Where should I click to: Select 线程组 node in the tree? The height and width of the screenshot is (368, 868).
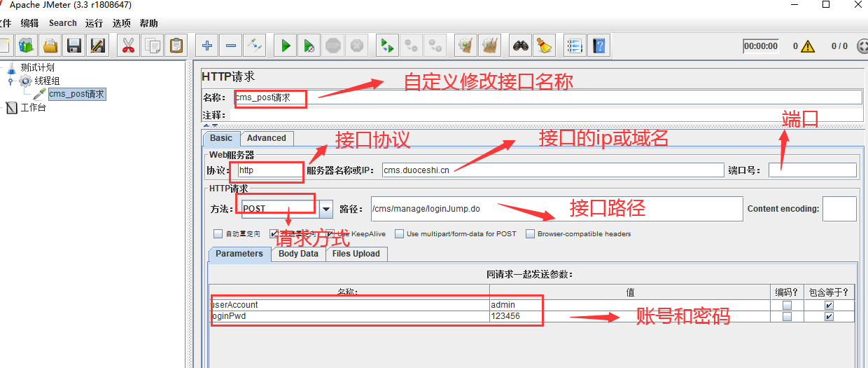[47, 81]
